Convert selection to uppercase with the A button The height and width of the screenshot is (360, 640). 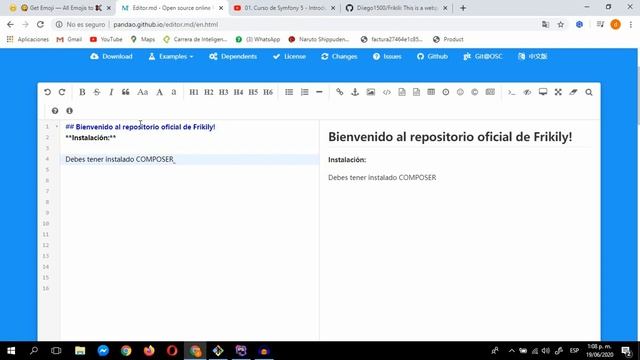pos(160,92)
